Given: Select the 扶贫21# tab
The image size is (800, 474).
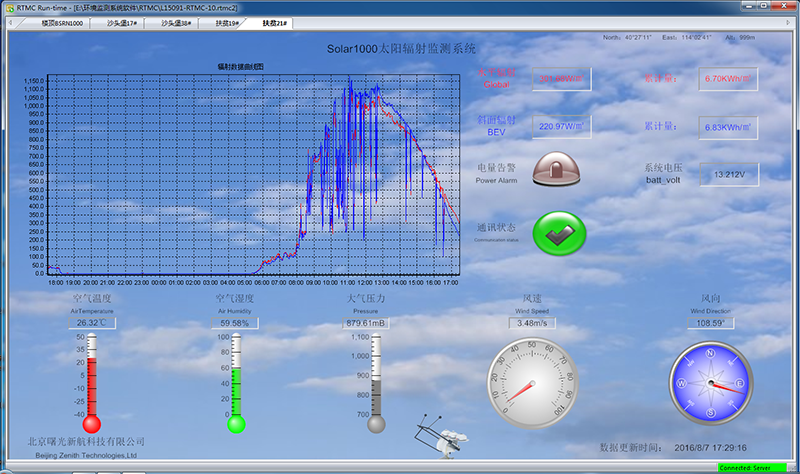Looking at the screenshot, I should tap(274, 23).
